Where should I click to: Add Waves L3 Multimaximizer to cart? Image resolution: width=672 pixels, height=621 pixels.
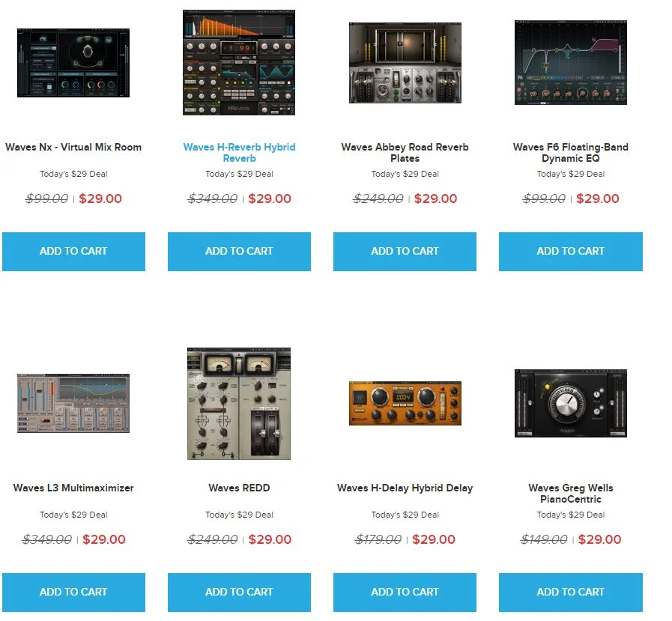click(73, 593)
